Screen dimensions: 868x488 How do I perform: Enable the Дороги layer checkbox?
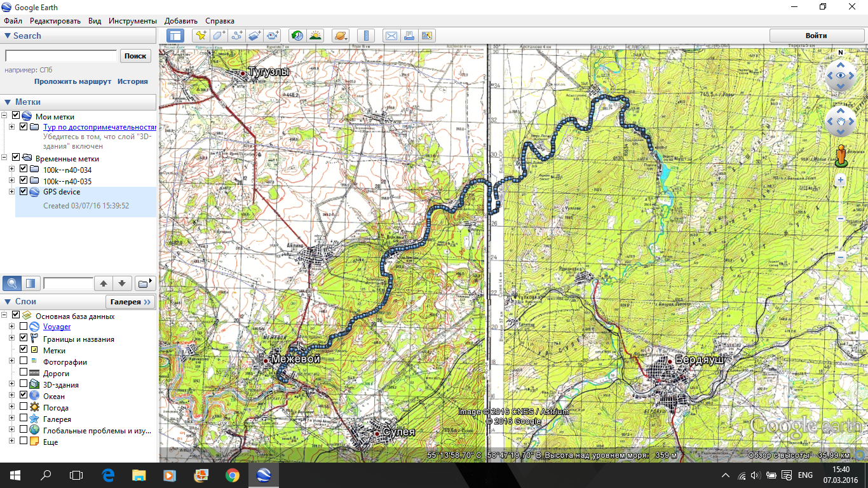tap(24, 374)
